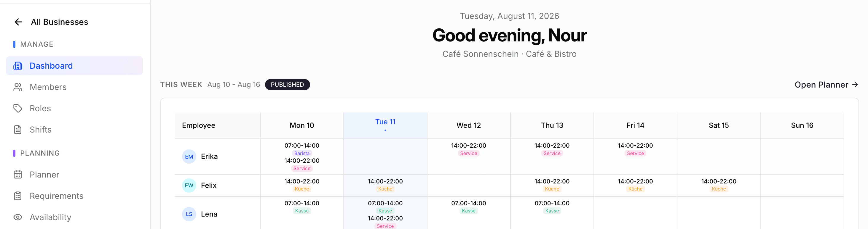The image size is (868, 229).
Task: Click the Roles tag icon
Action: point(18,108)
